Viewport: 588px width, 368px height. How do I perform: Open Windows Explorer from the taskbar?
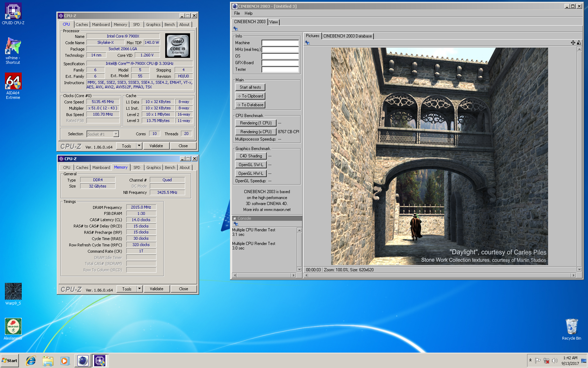tap(48, 360)
